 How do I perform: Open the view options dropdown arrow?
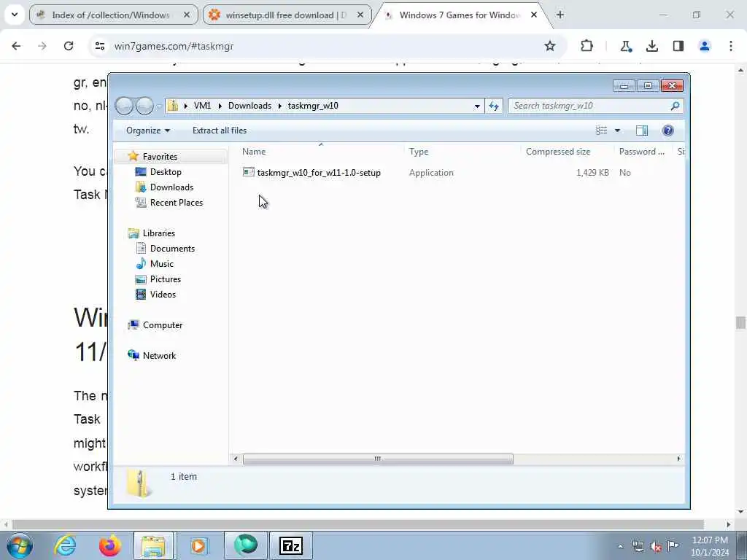617,131
